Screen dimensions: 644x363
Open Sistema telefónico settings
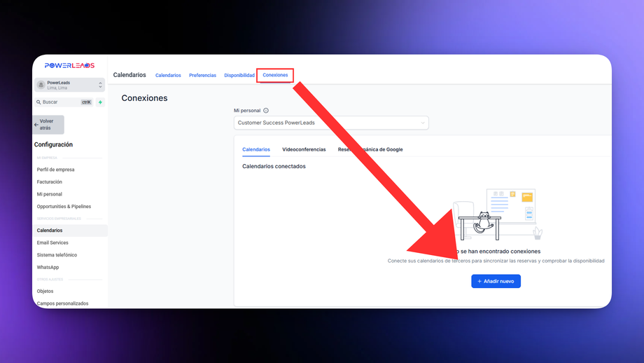[57, 255]
